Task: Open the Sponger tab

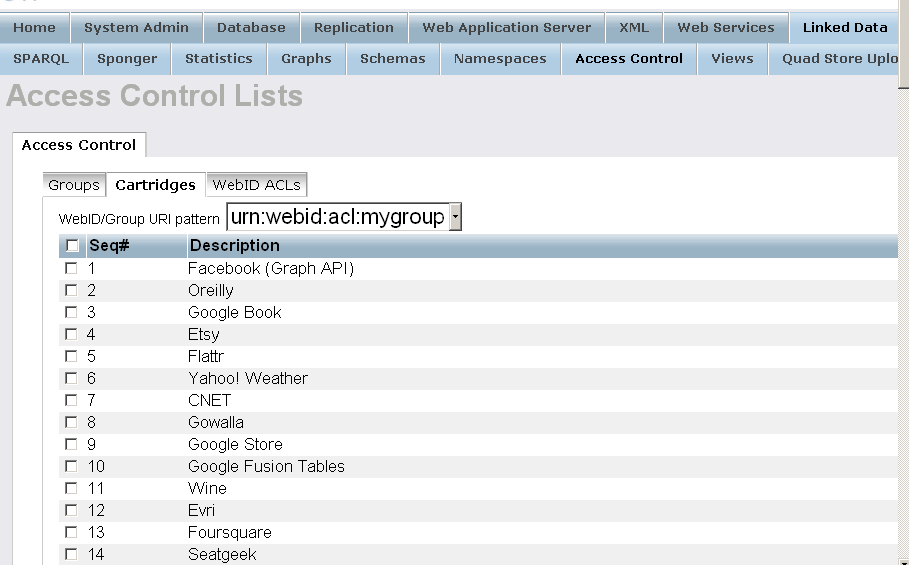Action: (x=127, y=59)
